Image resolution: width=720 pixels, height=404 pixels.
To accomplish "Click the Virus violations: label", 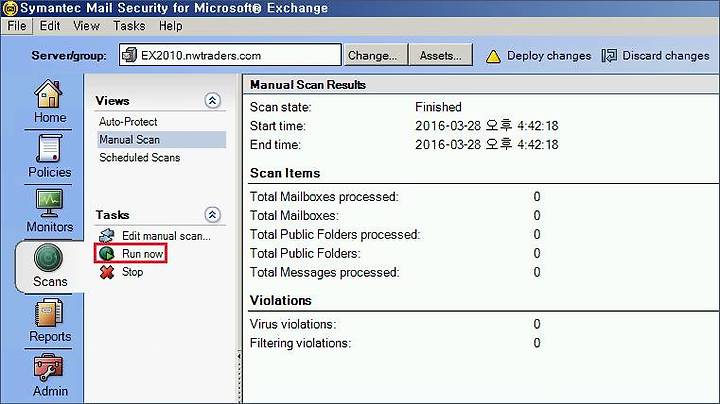I will click(293, 324).
